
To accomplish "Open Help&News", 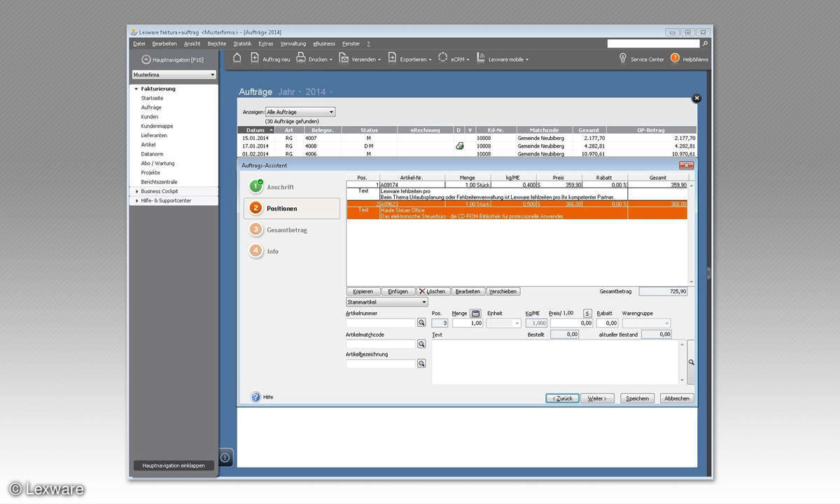I will click(689, 59).
